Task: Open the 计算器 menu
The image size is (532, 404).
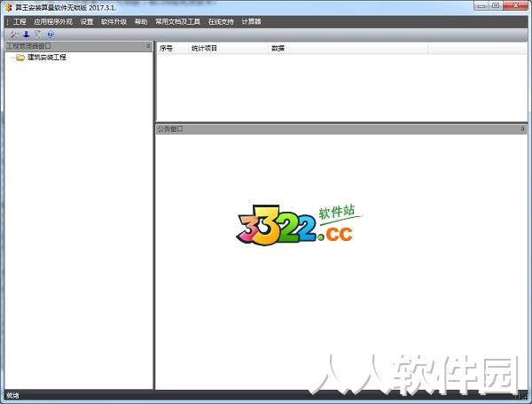Action: click(251, 21)
